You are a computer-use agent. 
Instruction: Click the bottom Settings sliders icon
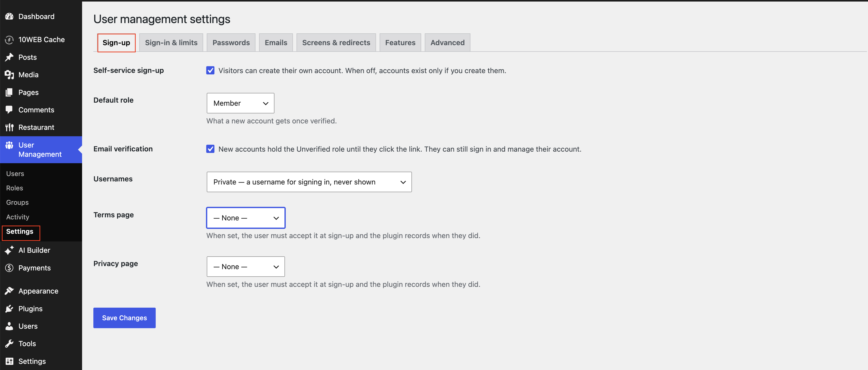(9, 361)
